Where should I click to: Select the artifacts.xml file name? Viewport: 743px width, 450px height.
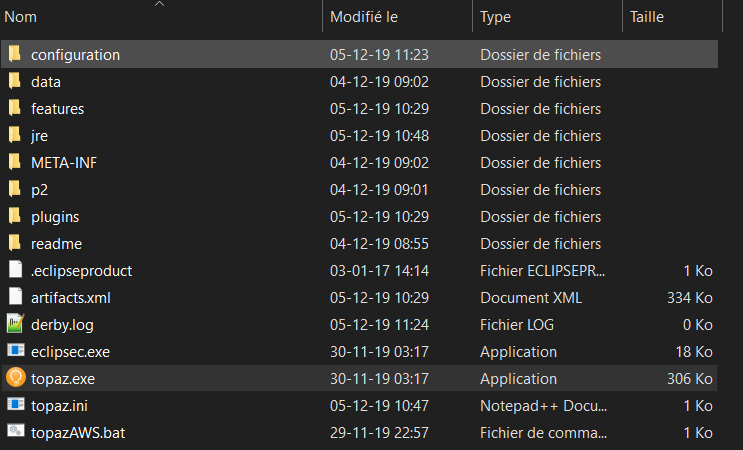point(71,298)
